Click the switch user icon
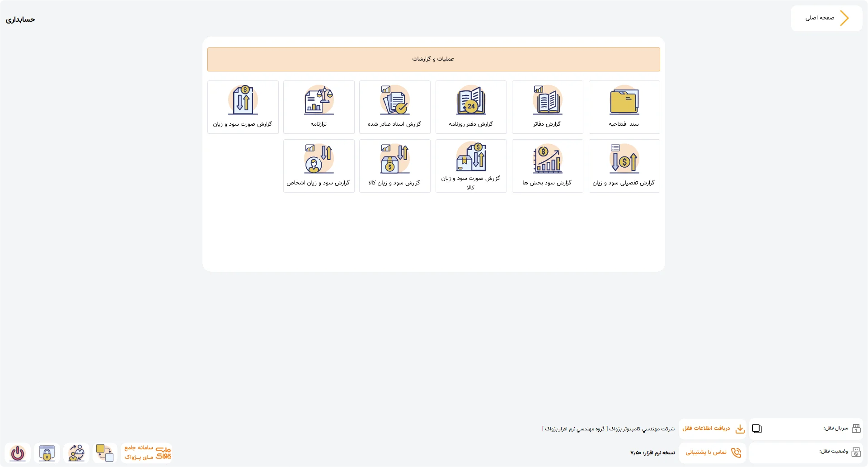The image size is (868, 467). click(x=76, y=453)
